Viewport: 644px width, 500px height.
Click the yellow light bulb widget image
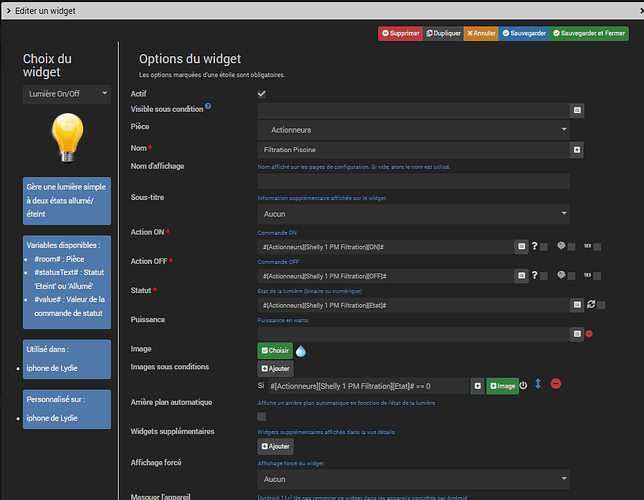click(x=68, y=138)
